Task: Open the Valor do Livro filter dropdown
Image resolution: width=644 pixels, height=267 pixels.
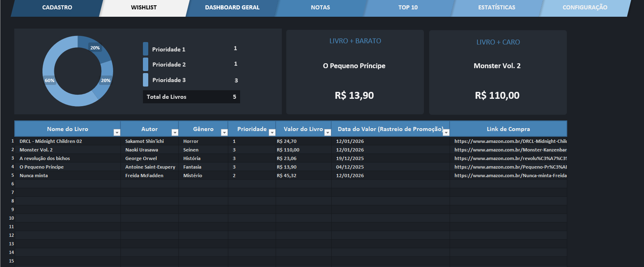Action: (x=328, y=132)
